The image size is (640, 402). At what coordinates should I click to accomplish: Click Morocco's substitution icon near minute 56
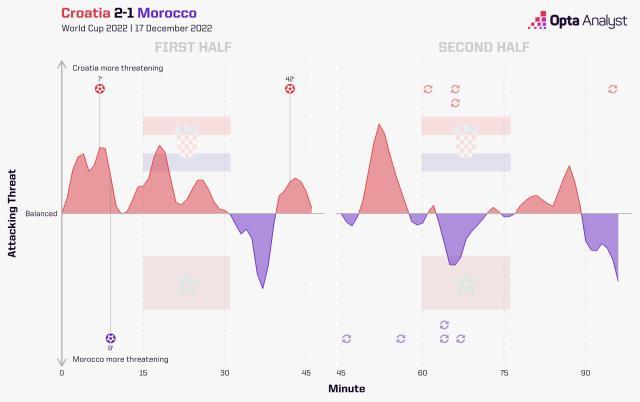(401, 339)
